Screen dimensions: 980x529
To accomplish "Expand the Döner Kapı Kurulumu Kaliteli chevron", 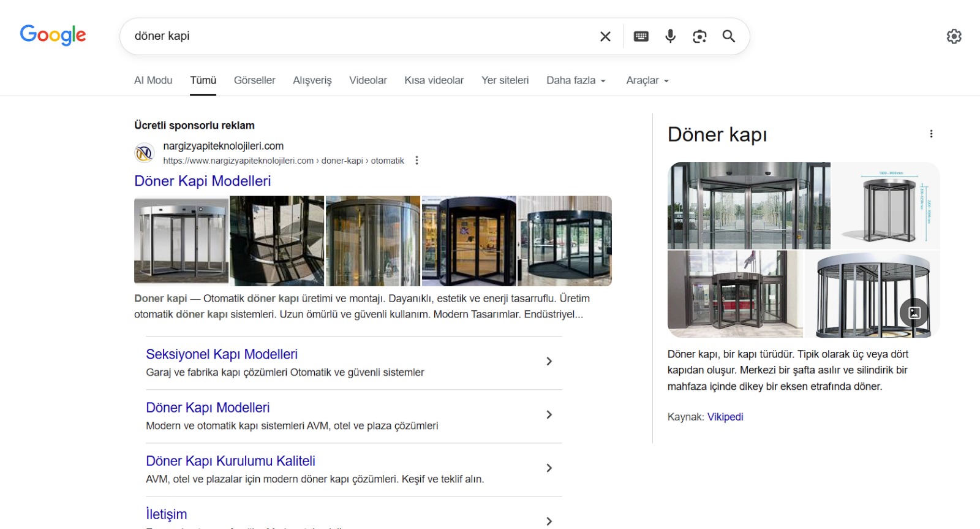I will click(549, 468).
